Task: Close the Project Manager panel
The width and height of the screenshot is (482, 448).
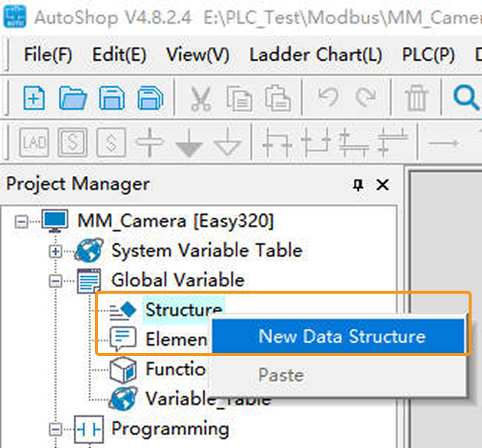Action: click(x=383, y=185)
